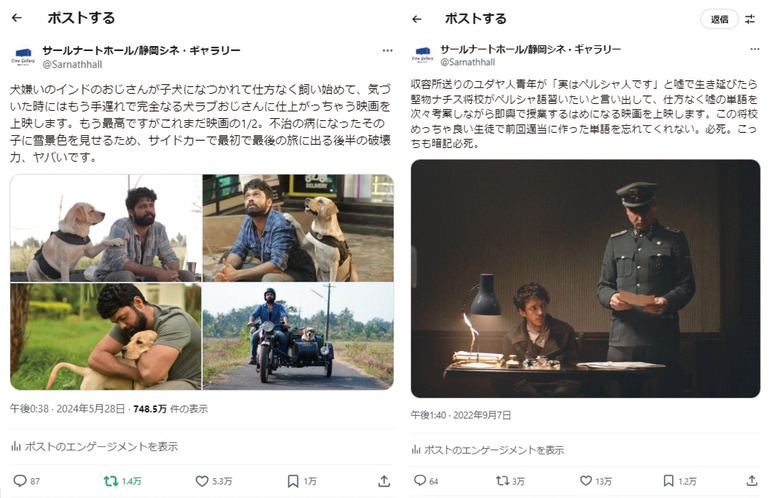View engagements for the 2022年9月7日 post
This screenshot has height=498, width=770.
[488, 449]
